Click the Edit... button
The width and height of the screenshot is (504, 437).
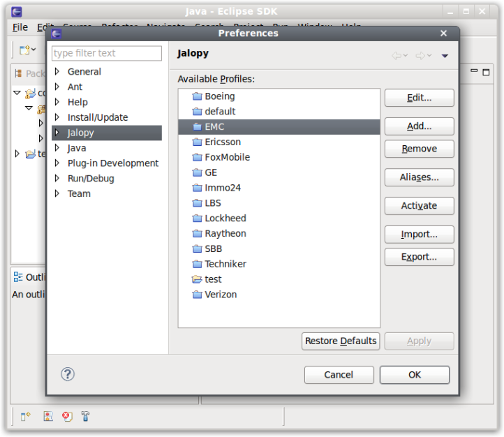coord(419,98)
